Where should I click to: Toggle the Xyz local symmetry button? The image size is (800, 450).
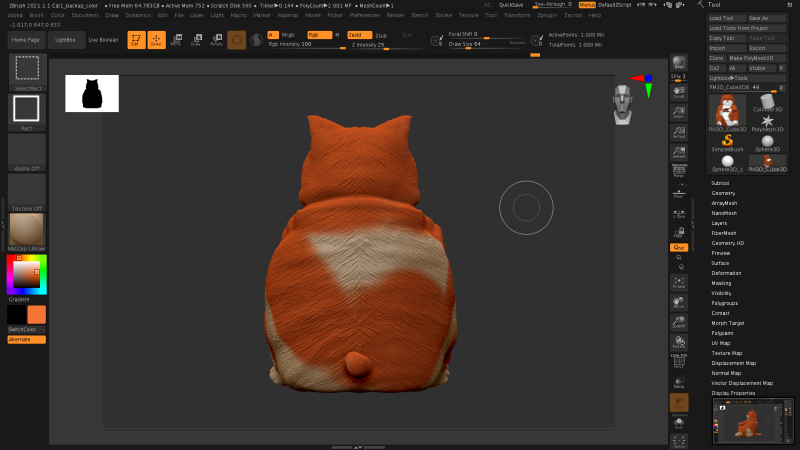(x=678, y=246)
